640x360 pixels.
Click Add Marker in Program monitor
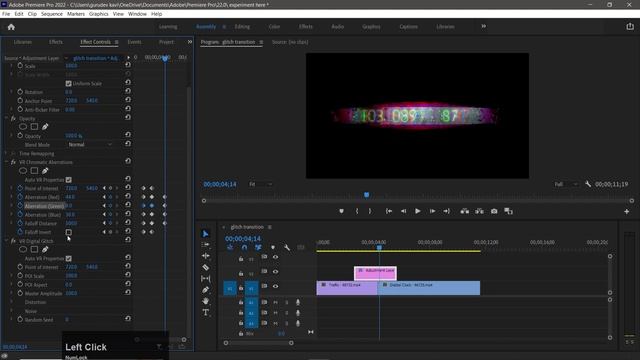coord(341,211)
